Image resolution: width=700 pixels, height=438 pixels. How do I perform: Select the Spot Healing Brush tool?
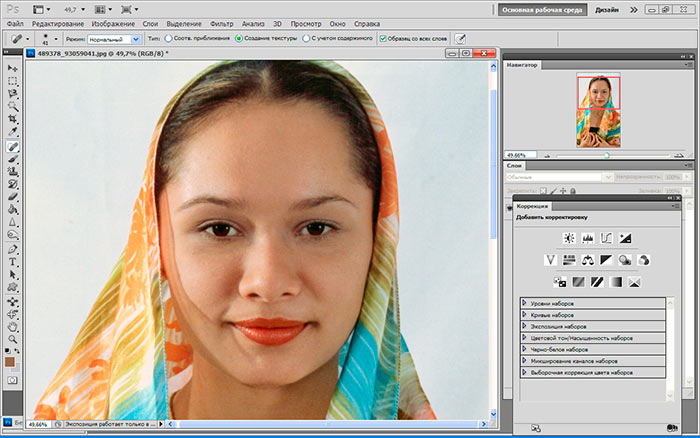coord(13,145)
